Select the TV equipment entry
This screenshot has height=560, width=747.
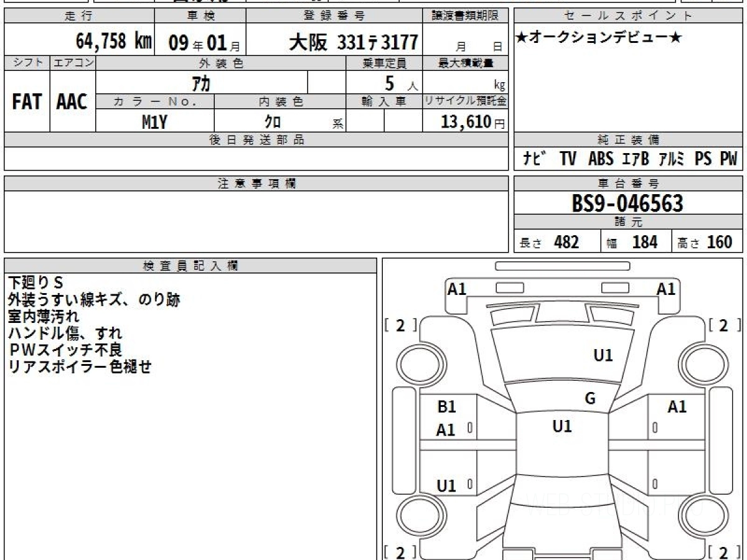pos(567,159)
